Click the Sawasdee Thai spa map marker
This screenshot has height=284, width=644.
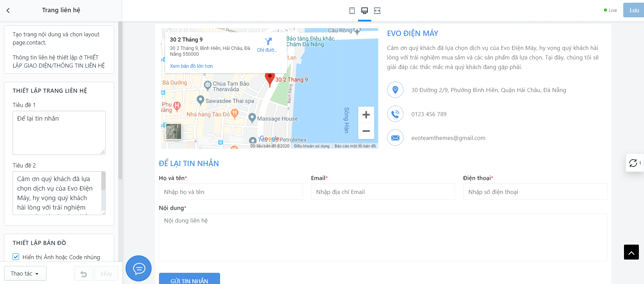[200, 100]
